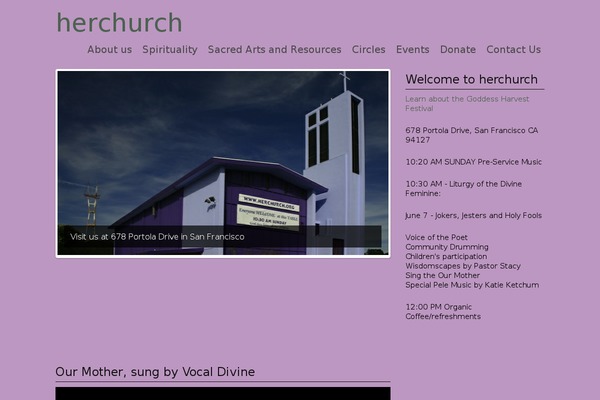Image resolution: width=600 pixels, height=400 pixels.
Task: Open the Spirituality menu item
Action: (x=170, y=50)
